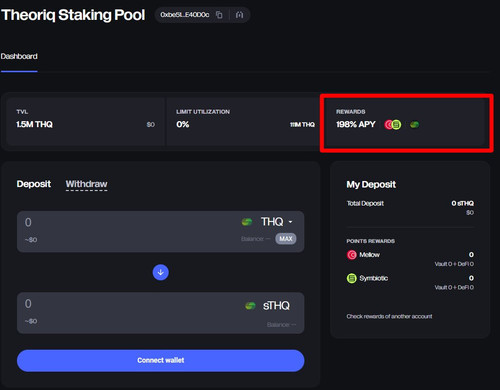
Task: Click the MAX balance button
Action: pos(286,239)
